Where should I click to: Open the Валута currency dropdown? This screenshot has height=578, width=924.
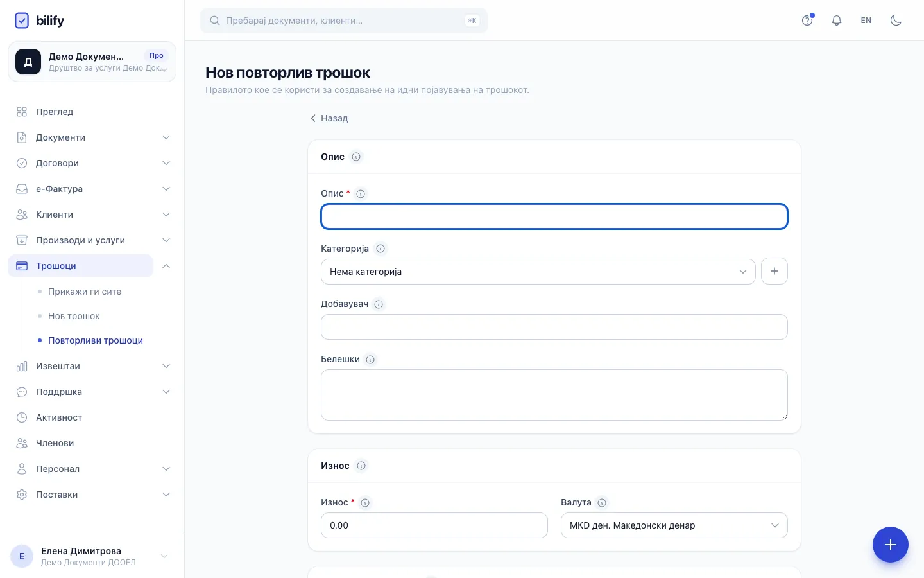pos(674,525)
